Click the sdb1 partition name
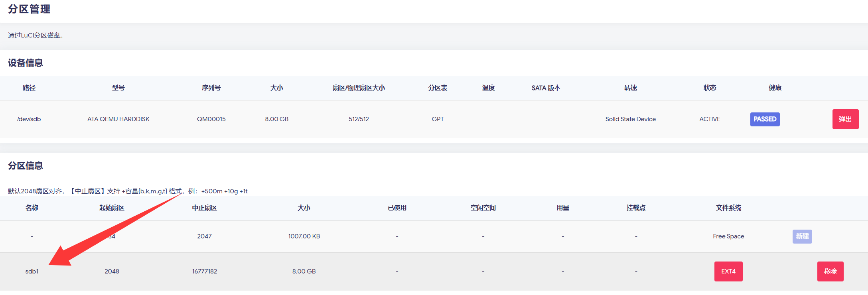Image resolution: width=868 pixels, height=295 pixels. tap(32, 271)
